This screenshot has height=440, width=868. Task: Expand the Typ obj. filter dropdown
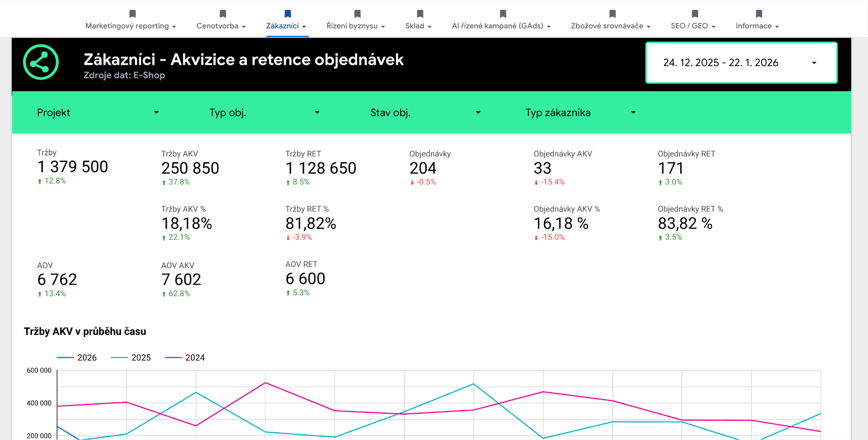(264, 113)
